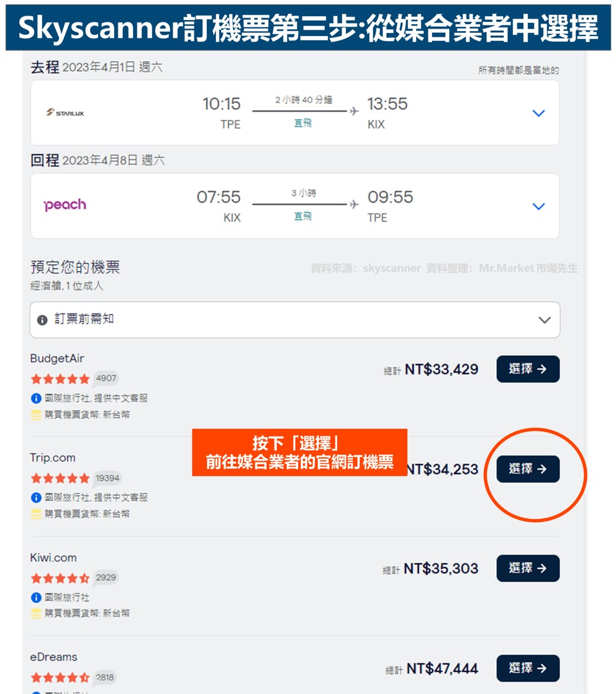This screenshot has height=694, width=616.
Task: Click Kiwi.com blue info icon
Action: point(36,598)
